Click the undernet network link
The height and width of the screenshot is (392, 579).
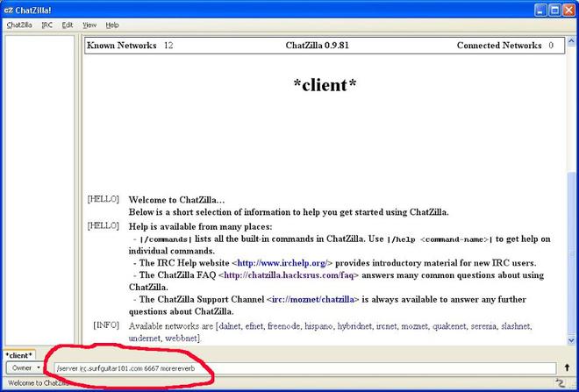[x=145, y=339]
